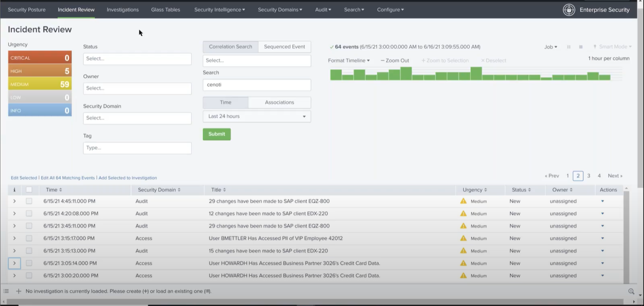This screenshot has width=644, height=306.
Task: Filter by the Medium urgency tile
Action: point(40,84)
